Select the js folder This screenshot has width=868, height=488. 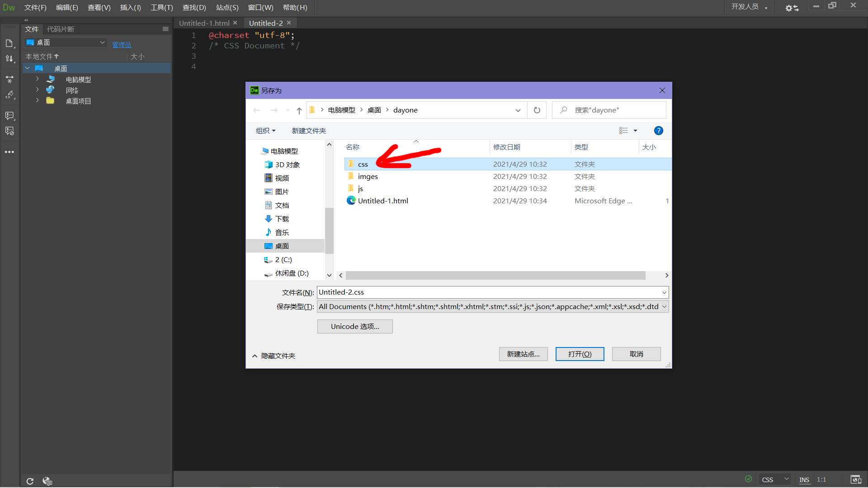coord(507,189)
